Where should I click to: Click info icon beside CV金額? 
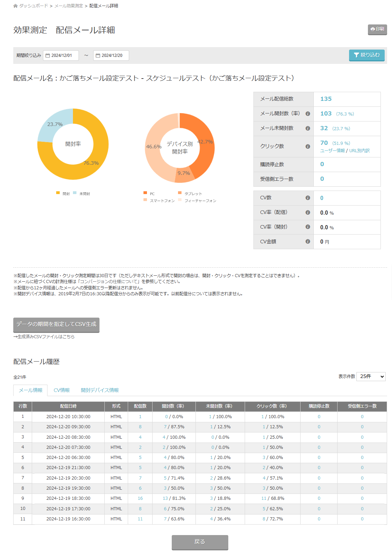[x=308, y=242]
